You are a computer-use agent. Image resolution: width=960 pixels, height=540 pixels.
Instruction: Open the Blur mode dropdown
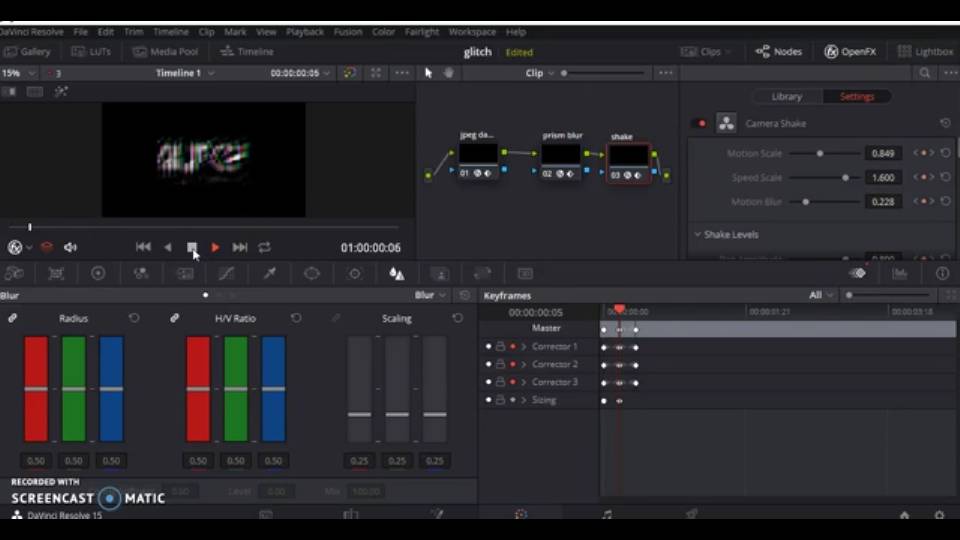pos(430,296)
